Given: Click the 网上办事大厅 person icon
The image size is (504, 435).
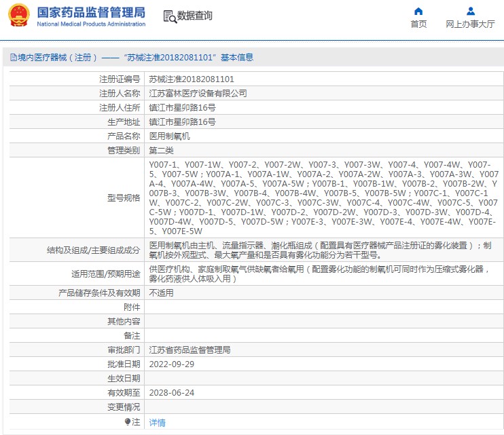Looking at the screenshot, I should click(470, 11).
